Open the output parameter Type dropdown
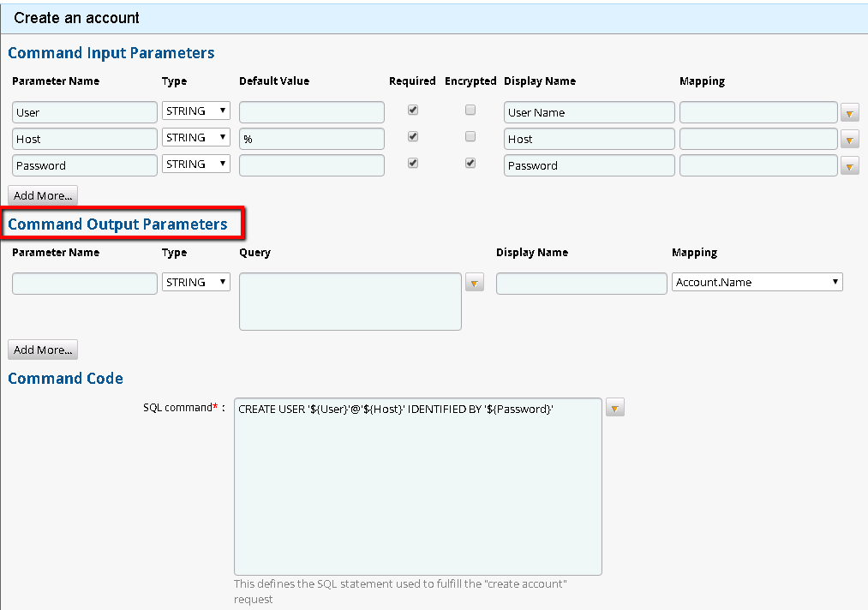 pyautogui.click(x=195, y=282)
